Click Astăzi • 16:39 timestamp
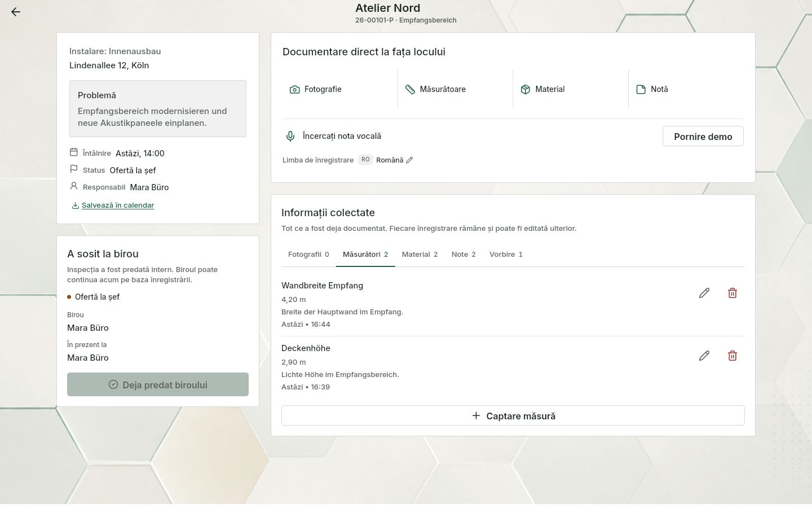The height and width of the screenshot is (508, 812). coord(306,387)
